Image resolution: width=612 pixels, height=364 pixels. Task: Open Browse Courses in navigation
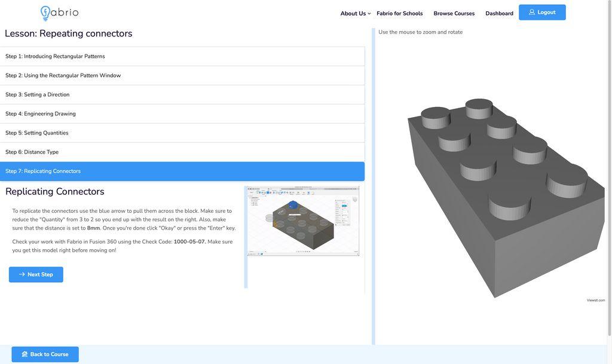click(x=454, y=13)
